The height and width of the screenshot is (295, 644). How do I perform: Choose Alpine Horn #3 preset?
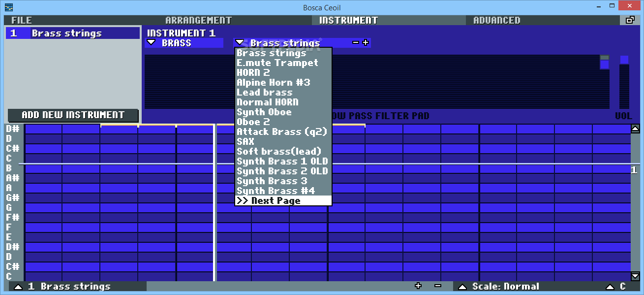[x=283, y=82]
